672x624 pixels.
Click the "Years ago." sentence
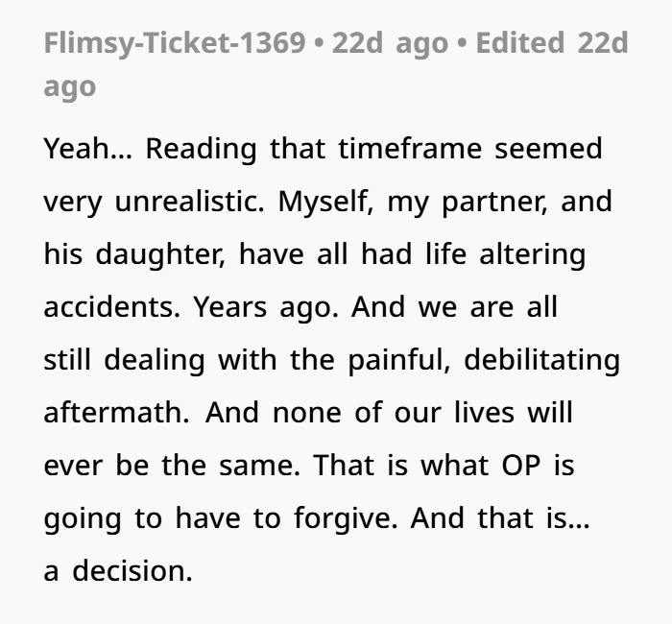[x=266, y=308]
